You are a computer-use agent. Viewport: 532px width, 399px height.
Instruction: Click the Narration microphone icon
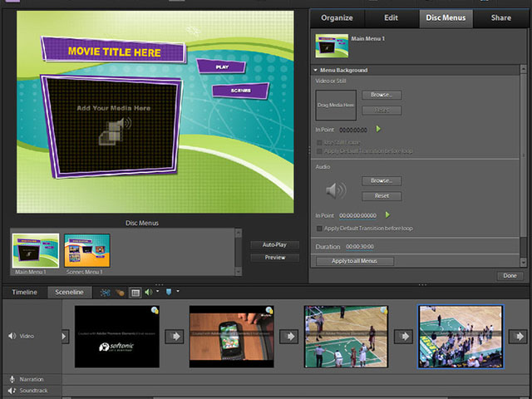pyautogui.click(x=12, y=379)
